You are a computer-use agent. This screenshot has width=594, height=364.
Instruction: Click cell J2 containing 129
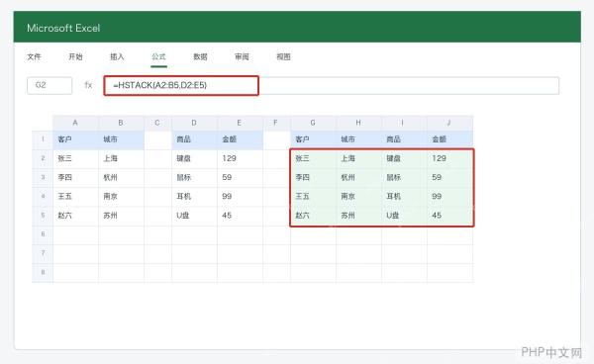[449, 158]
